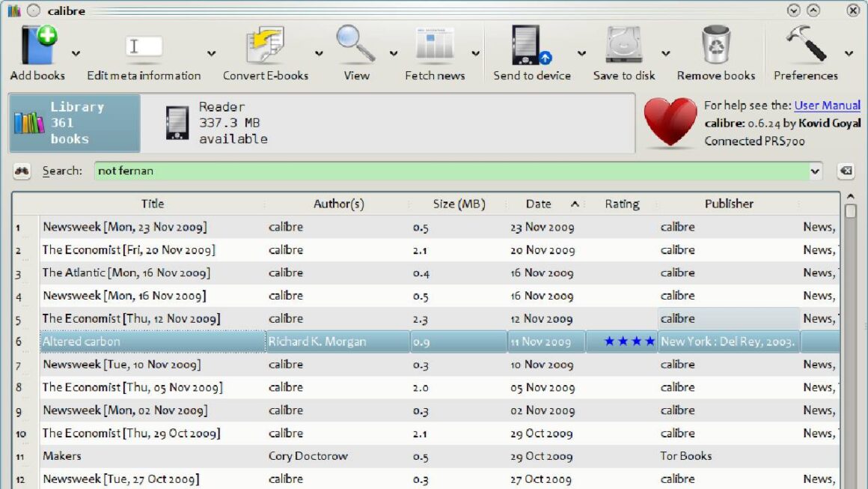The height and width of the screenshot is (489, 868).
Task: Click author 'Richard K. Morgan' cell
Action: point(337,341)
